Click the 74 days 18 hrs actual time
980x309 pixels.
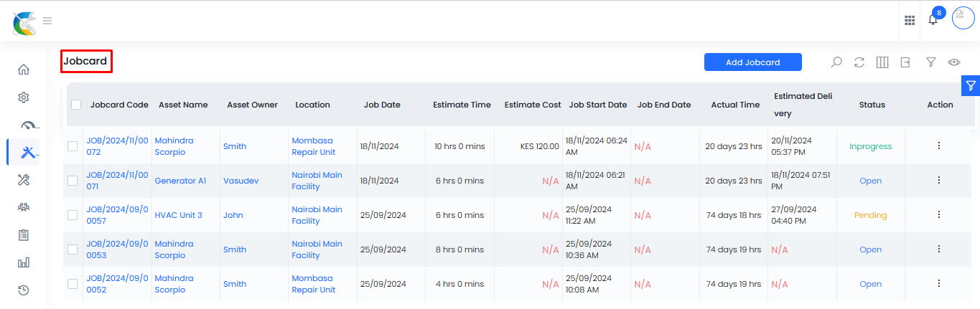734,215
